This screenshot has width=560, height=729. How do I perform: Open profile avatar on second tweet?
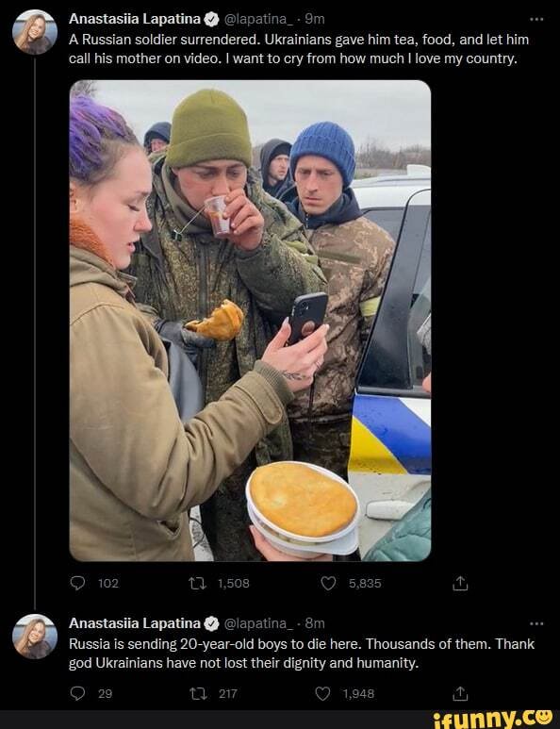point(35,637)
